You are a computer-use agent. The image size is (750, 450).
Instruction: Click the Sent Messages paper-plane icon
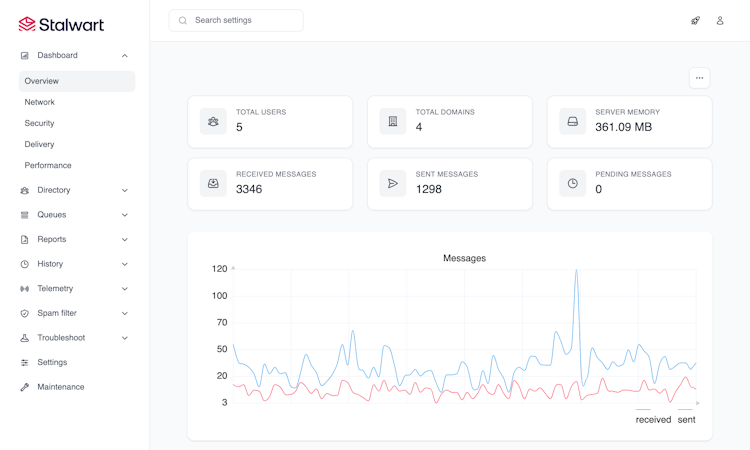click(393, 184)
